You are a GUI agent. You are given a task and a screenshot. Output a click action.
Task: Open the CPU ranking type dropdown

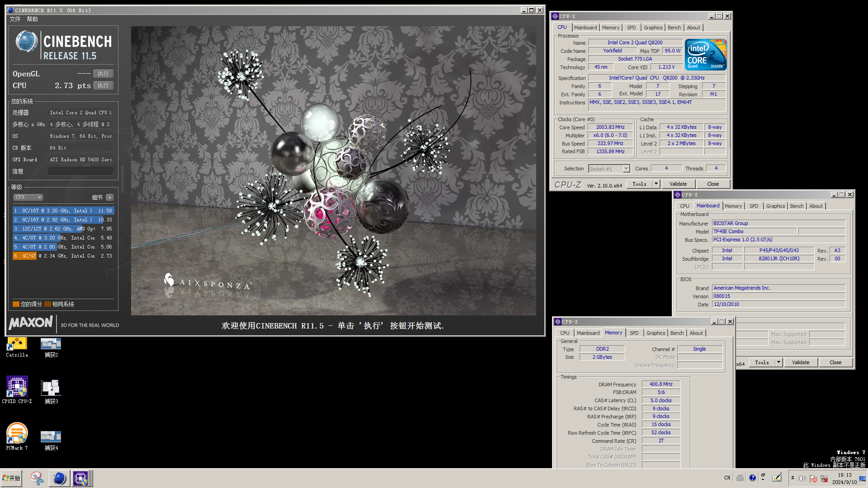point(28,197)
